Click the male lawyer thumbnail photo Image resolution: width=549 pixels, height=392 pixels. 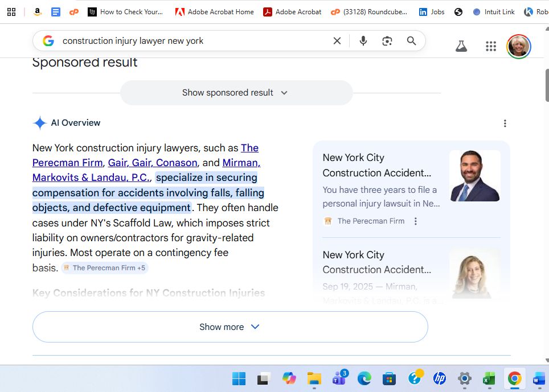[x=475, y=176]
